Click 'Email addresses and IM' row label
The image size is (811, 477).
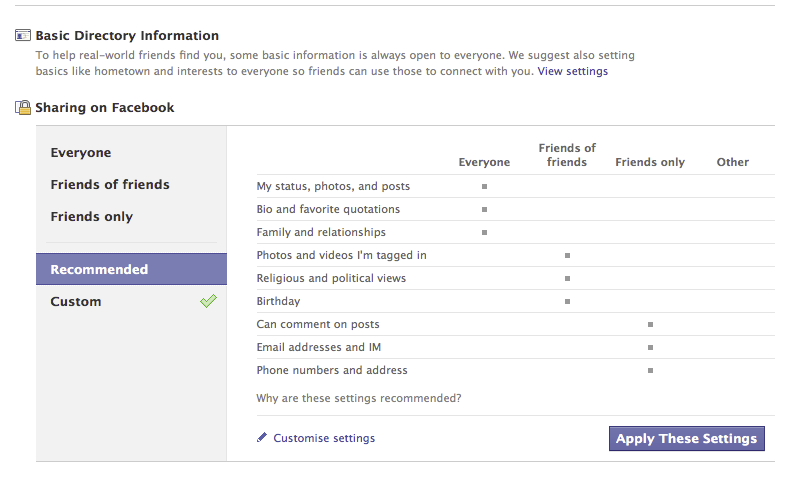(319, 347)
